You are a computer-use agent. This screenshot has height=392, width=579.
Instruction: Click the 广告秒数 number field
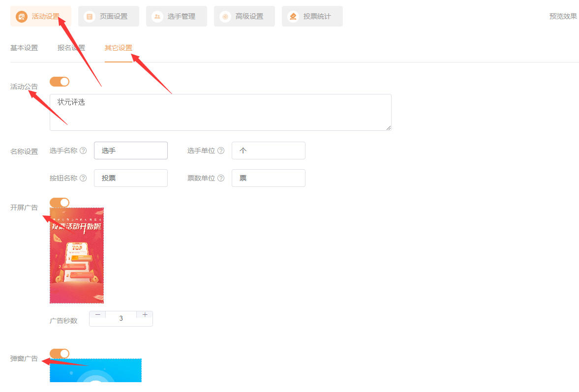coord(121,319)
